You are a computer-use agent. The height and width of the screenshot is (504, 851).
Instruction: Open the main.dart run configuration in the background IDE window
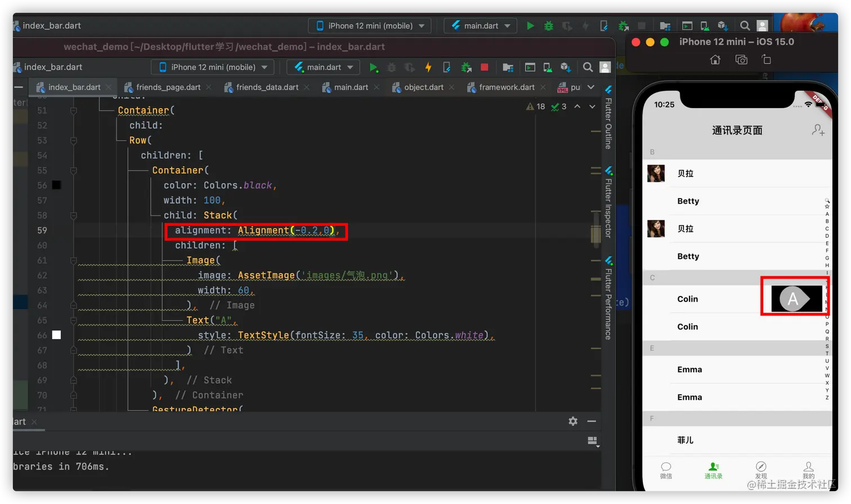pyautogui.click(x=481, y=26)
